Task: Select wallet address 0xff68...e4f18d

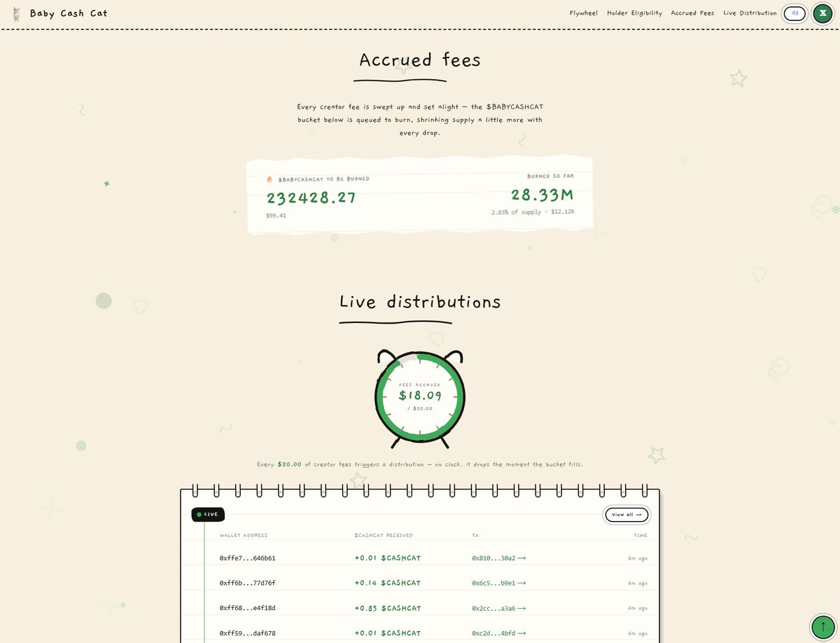Action: 247,608
